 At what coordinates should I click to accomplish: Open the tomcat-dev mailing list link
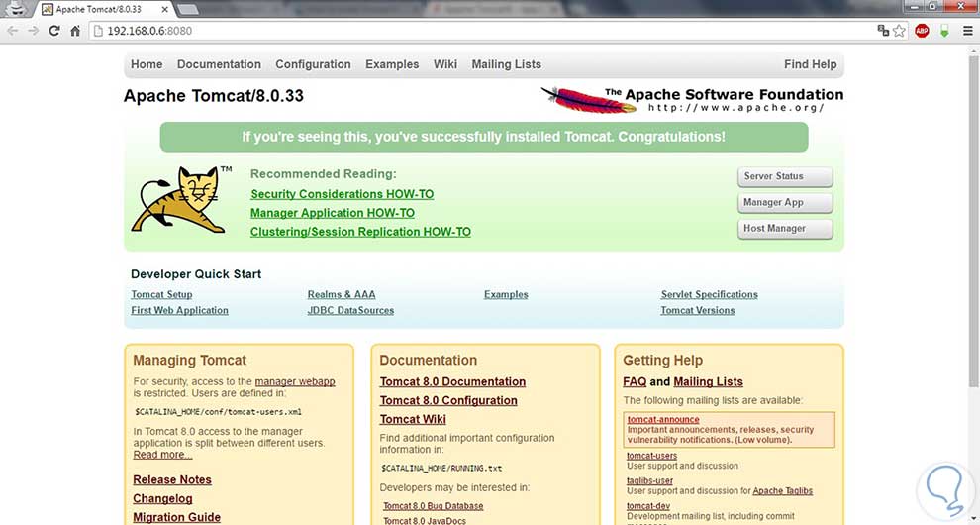[x=648, y=506]
